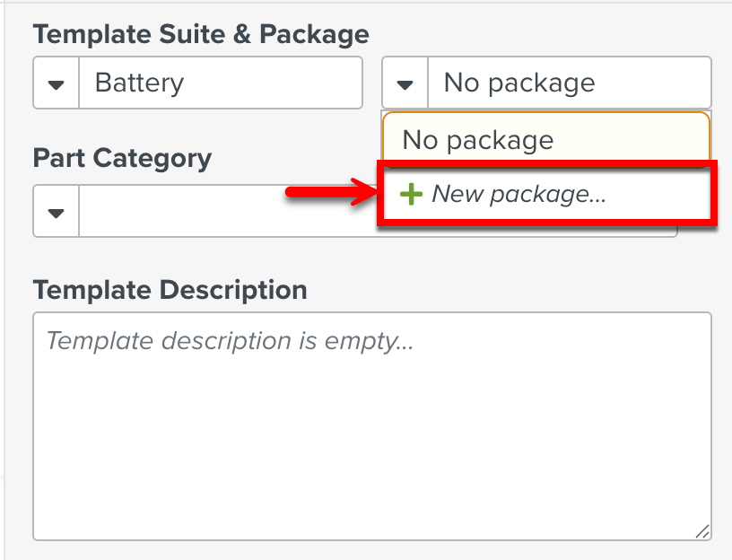Click the downward chevron beside No package
Viewport: 732px width, 560px height.
point(405,83)
